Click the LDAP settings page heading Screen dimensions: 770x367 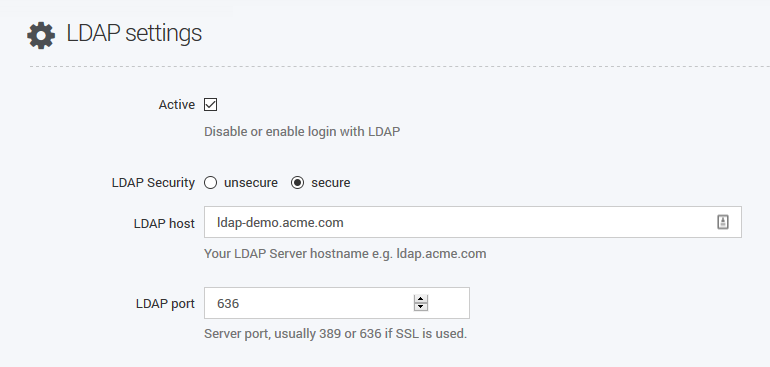coord(134,33)
